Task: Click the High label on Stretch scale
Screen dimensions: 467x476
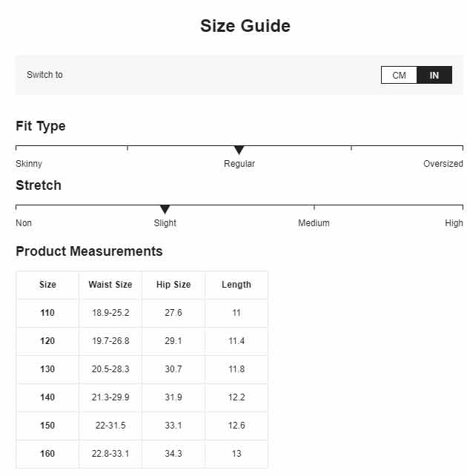Action: pyautogui.click(x=454, y=223)
